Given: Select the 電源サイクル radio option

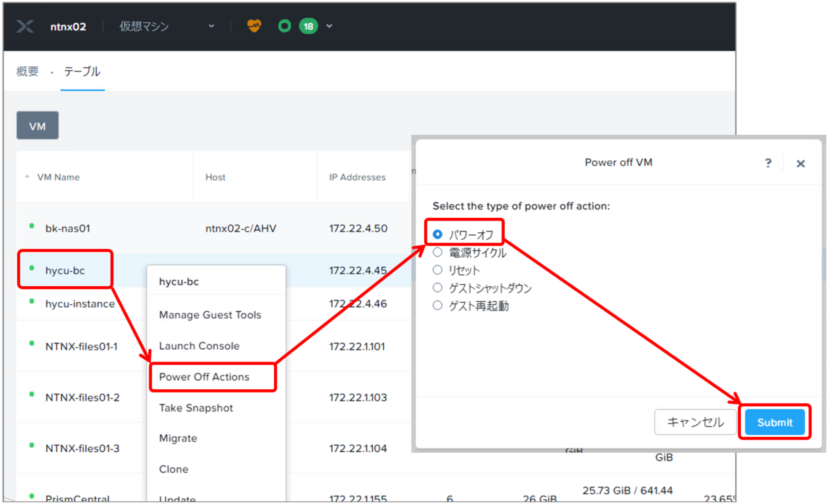Looking at the screenshot, I should 437,252.
